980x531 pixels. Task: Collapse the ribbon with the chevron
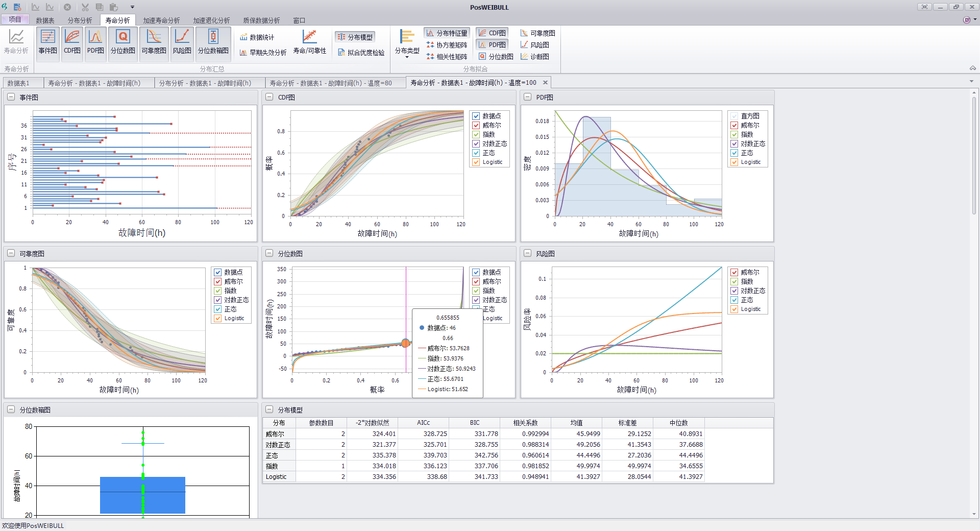point(972,68)
